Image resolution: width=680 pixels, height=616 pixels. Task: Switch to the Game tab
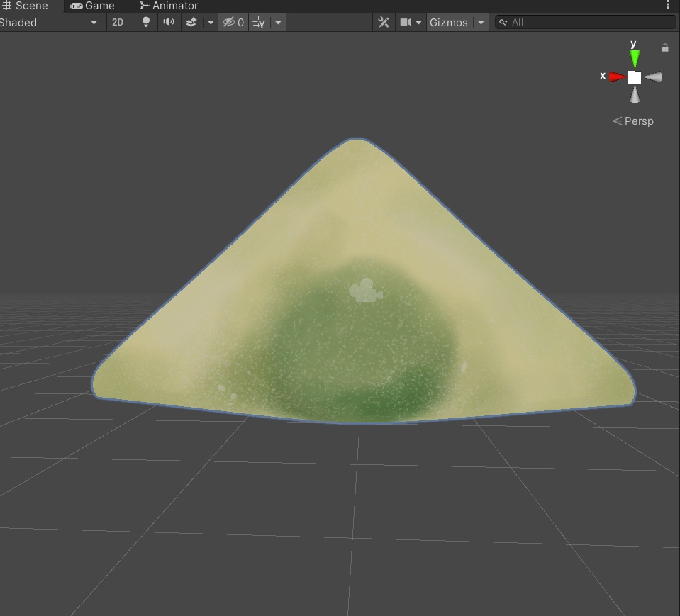pos(92,6)
